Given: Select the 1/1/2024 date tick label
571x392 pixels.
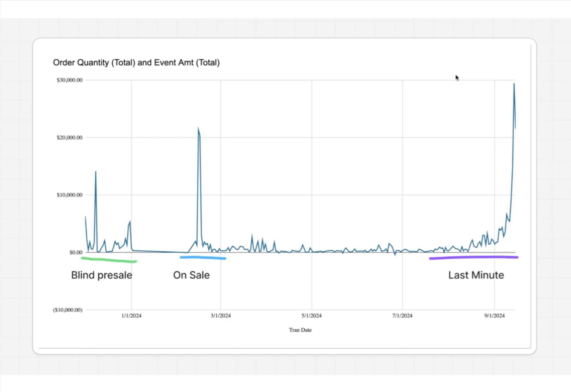Looking at the screenshot, I should 131,316.
